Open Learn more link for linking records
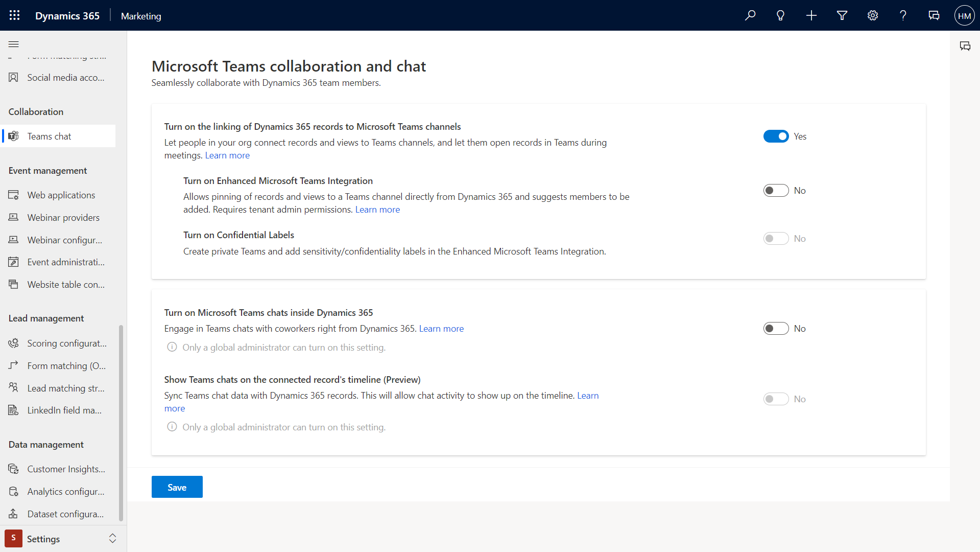The image size is (980, 552). click(227, 155)
